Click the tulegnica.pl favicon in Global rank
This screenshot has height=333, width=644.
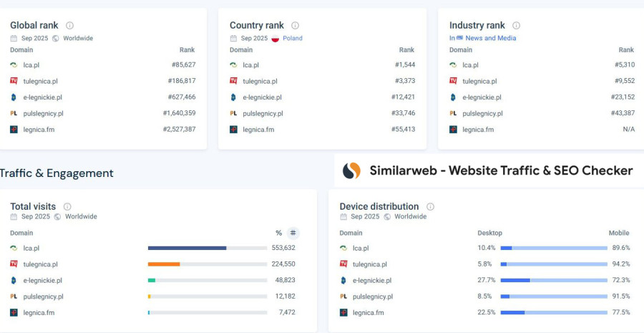pos(14,81)
